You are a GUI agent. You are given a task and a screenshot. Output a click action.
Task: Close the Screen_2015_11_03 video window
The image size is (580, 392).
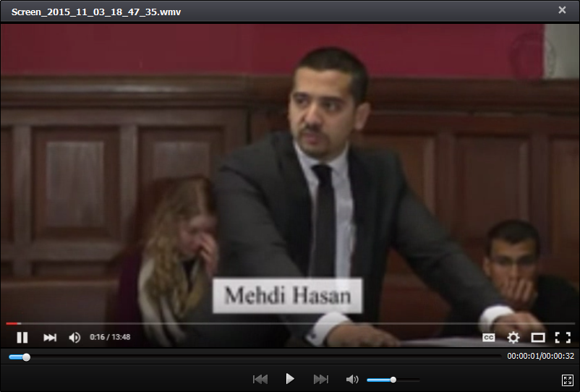tap(562, 10)
